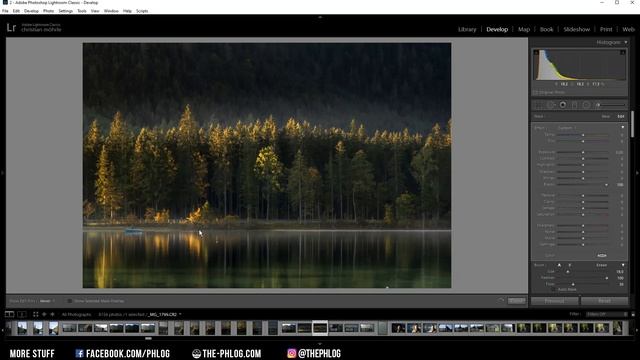Click the Temp slider handle
This screenshot has height=360, width=640.
click(583, 135)
